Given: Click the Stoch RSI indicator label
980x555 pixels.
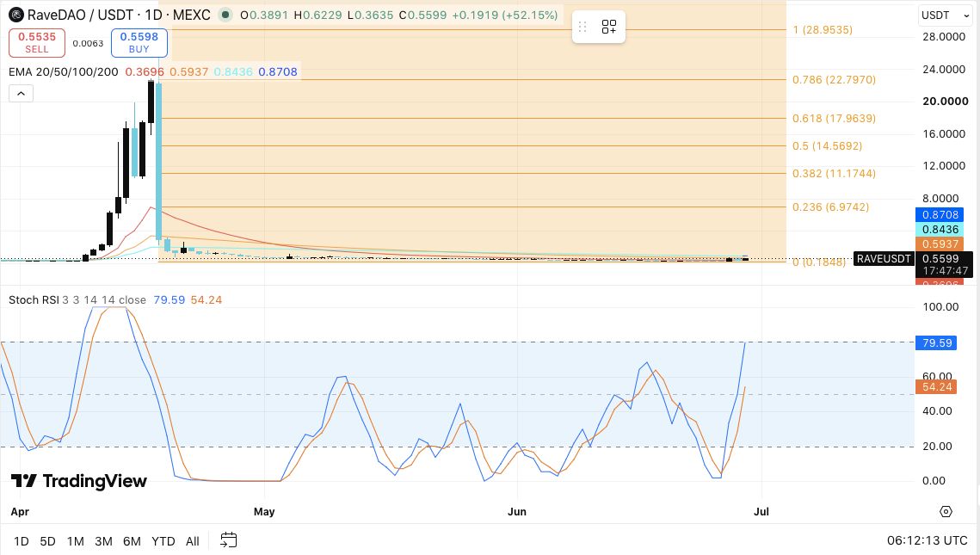Looking at the screenshot, I should [x=34, y=300].
